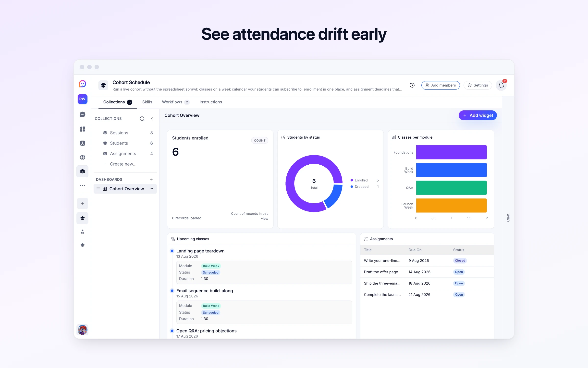Search collections with the magnifier icon
Viewport: 588px width, 368px height.
click(142, 119)
